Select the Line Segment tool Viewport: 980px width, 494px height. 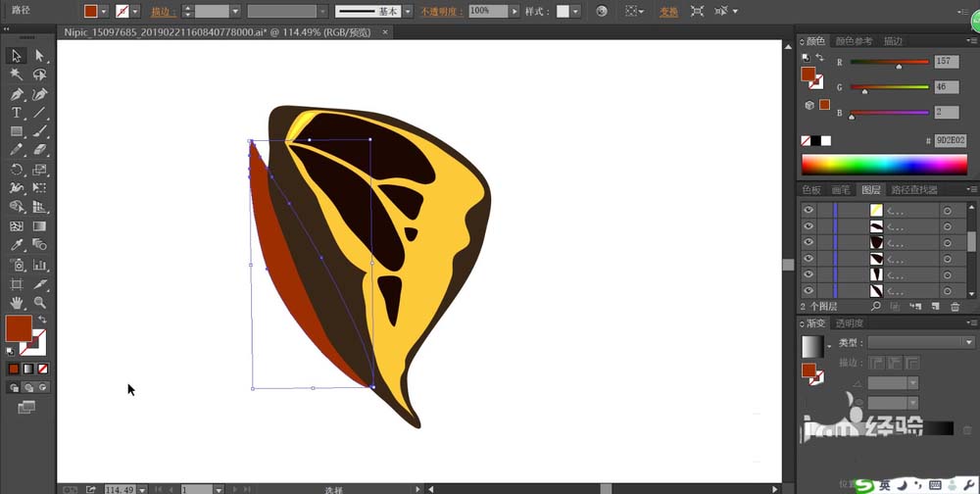39,113
